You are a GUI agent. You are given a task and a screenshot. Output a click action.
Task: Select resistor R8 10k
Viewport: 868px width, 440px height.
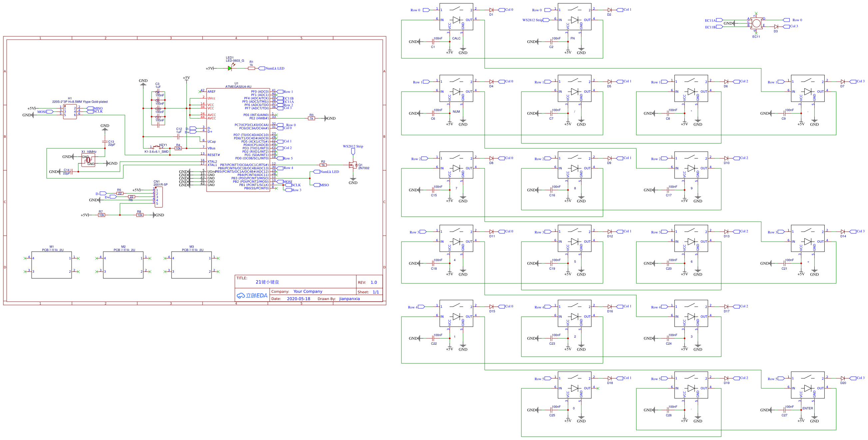140,215
